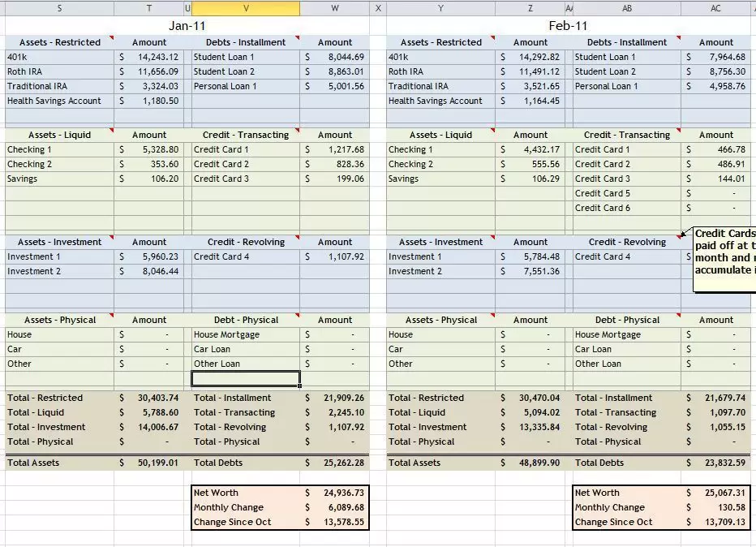Select column header S
The height and width of the screenshot is (547, 756).
point(60,8)
